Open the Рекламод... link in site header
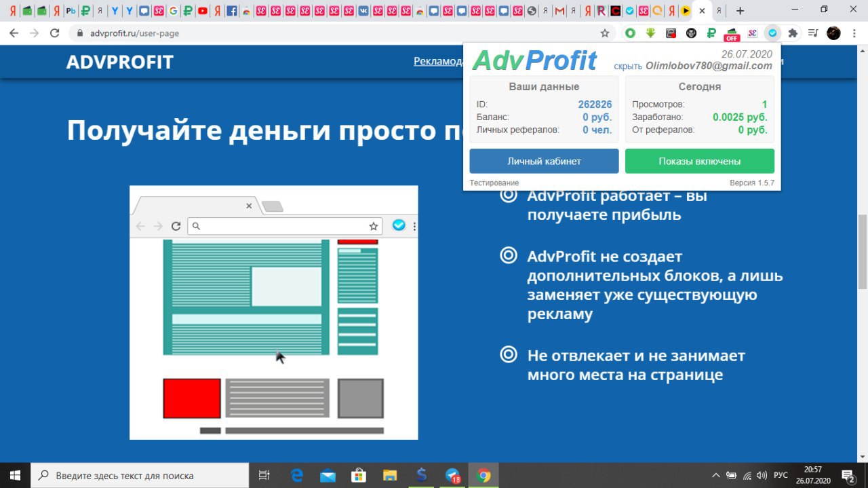This screenshot has width=868, height=488. [438, 61]
